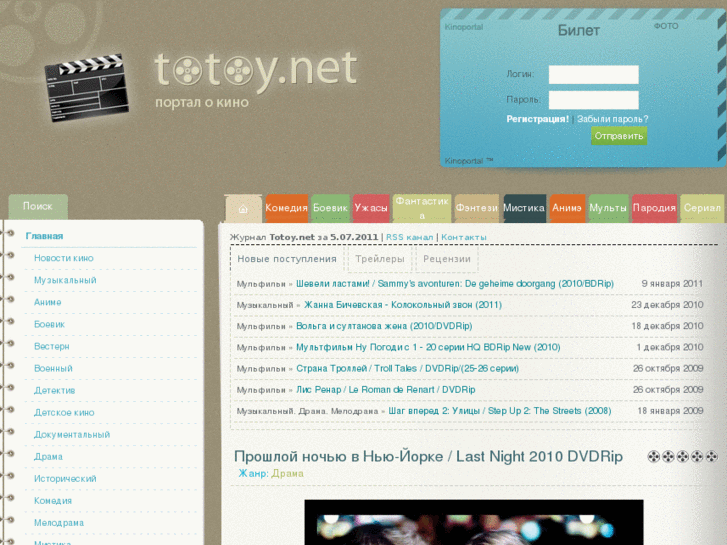Open the Мульты genre tab
Viewport: 727px width, 545px height.
(x=608, y=208)
